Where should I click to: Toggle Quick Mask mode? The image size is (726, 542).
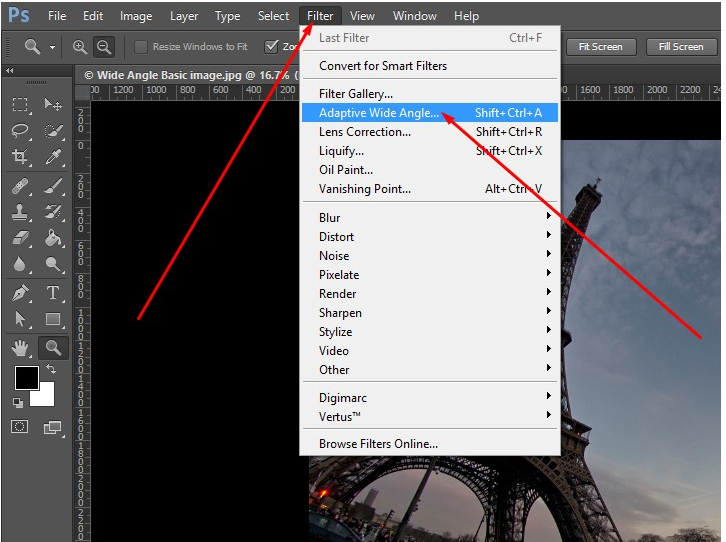click(19, 426)
